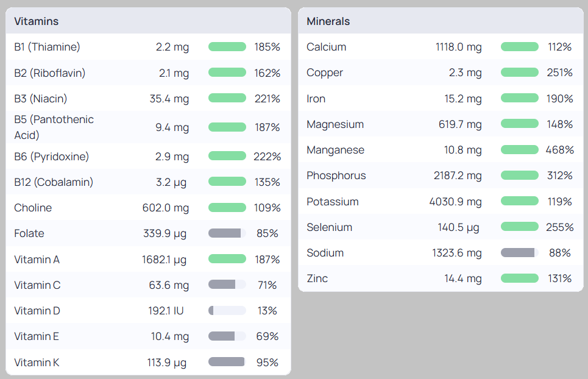The height and width of the screenshot is (379, 588).
Task: Select the Vitamins panel header
Action: pyautogui.click(x=37, y=21)
